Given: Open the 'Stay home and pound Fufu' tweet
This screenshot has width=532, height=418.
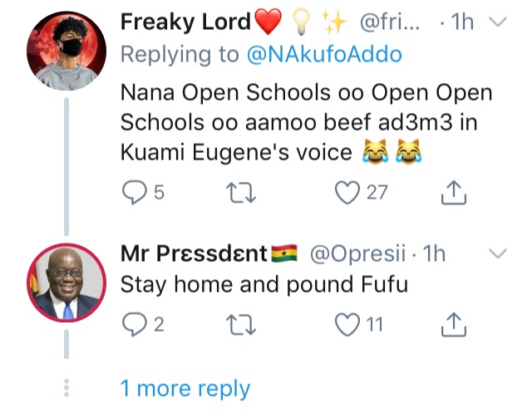Looking at the screenshot, I should pyautogui.click(x=264, y=284).
